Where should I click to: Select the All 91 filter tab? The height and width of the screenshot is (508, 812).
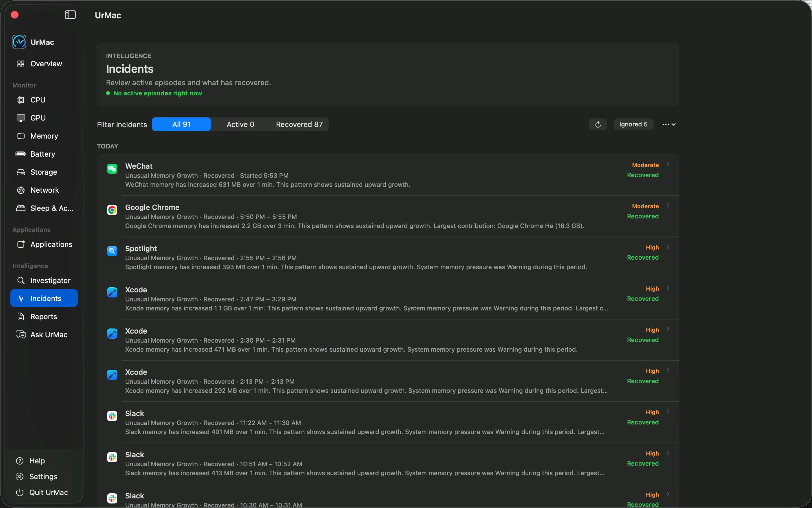point(181,124)
